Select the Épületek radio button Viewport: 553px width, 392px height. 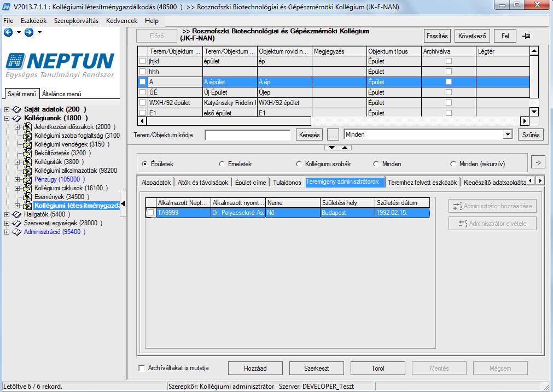[144, 164]
